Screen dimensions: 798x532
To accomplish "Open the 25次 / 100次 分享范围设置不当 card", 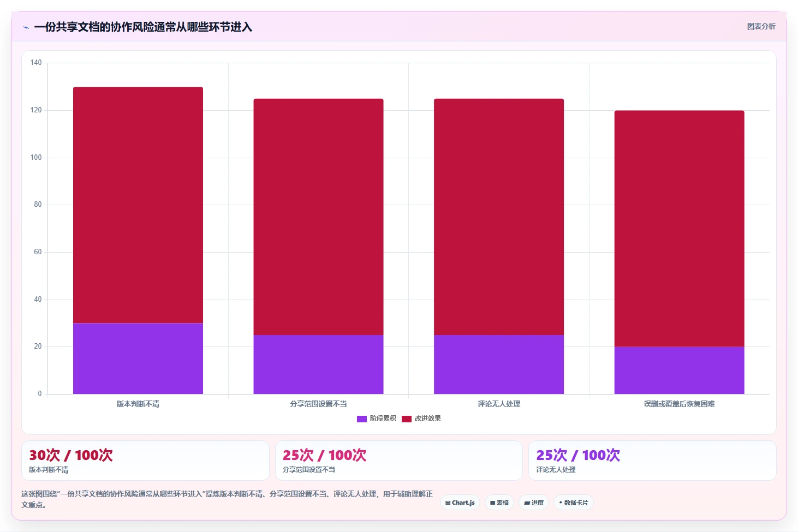I will (x=399, y=461).
